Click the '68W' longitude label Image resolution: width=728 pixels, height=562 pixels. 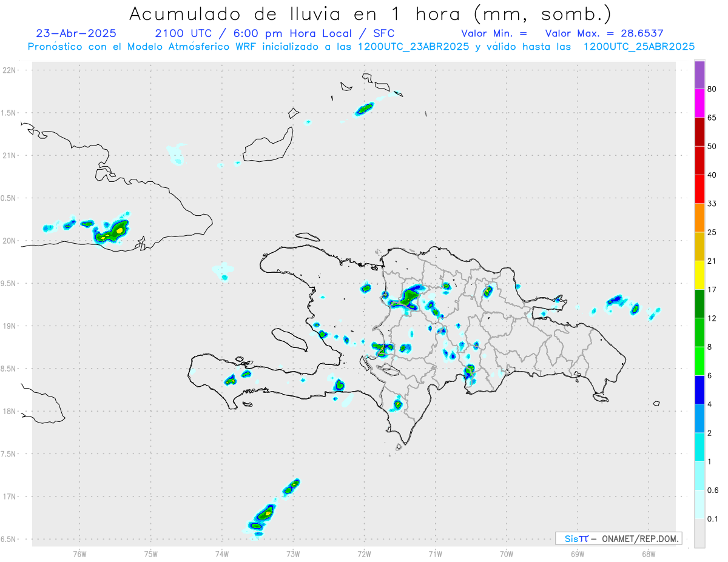[x=649, y=554]
